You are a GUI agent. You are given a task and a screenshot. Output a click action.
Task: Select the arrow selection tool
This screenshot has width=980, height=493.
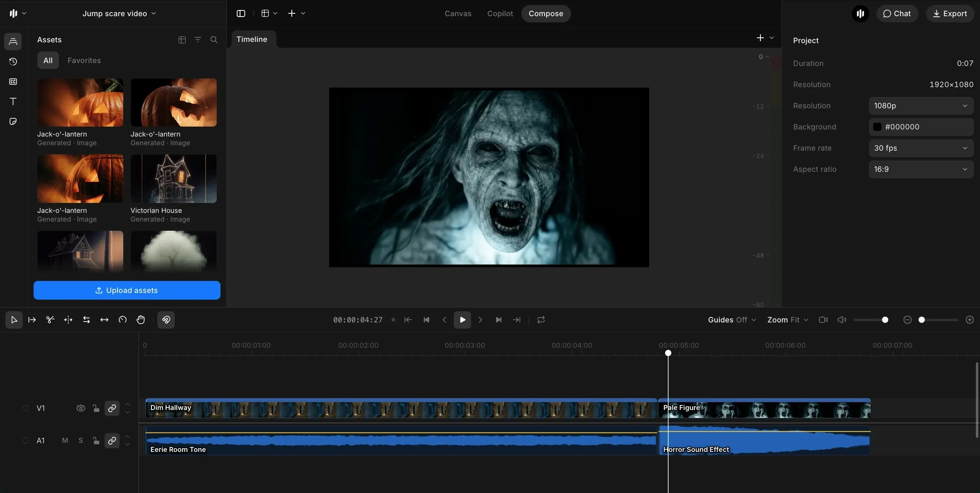pyautogui.click(x=14, y=320)
